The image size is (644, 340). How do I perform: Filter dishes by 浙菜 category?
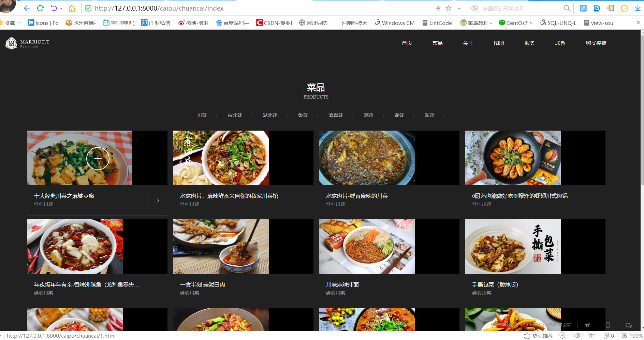429,115
